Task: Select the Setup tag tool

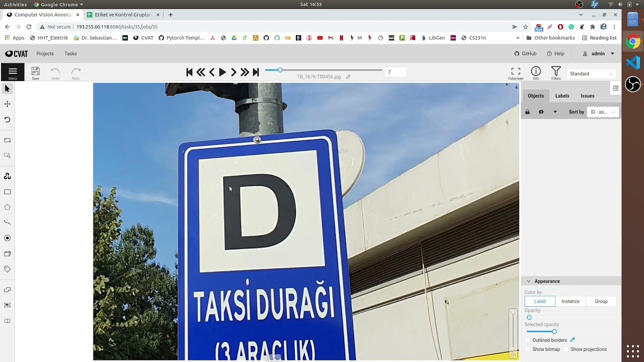Action: click(x=7, y=269)
